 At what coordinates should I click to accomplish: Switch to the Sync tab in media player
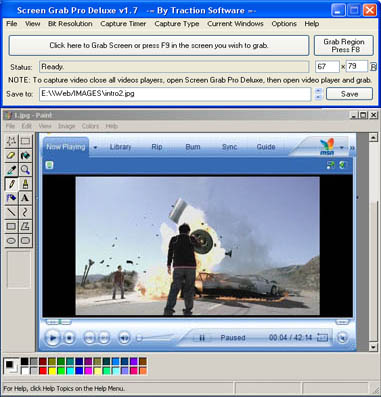coord(230,147)
